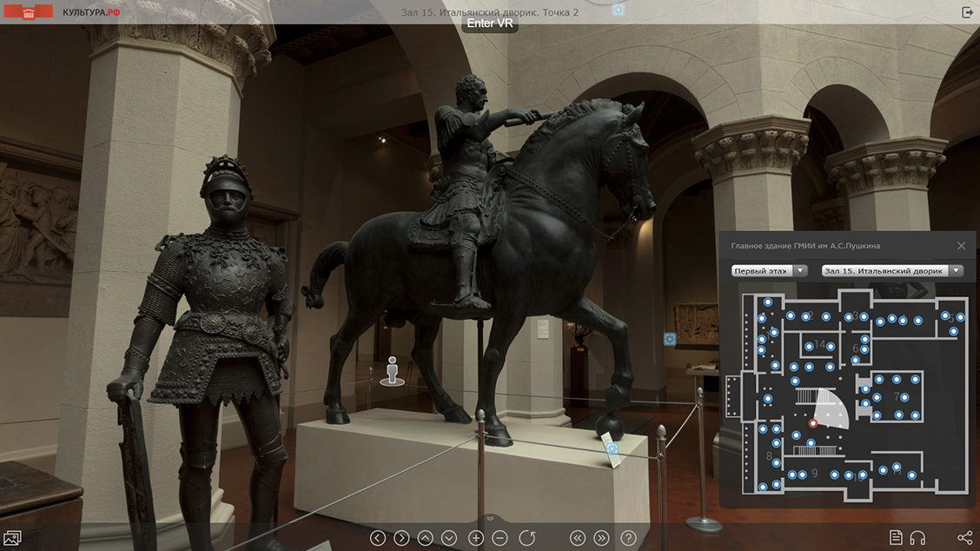Image resolution: width=980 pixels, height=551 pixels.
Task: Tilt view up with the up arrow
Action: pos(425,538)
